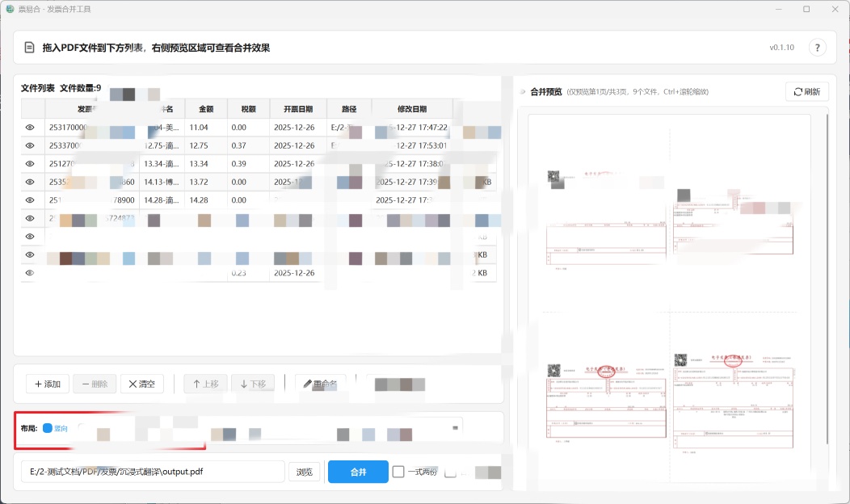Select the 14.28 amount cell
Image resolution: width=850 pixels, height=504 pixels.
coord(206,200)
